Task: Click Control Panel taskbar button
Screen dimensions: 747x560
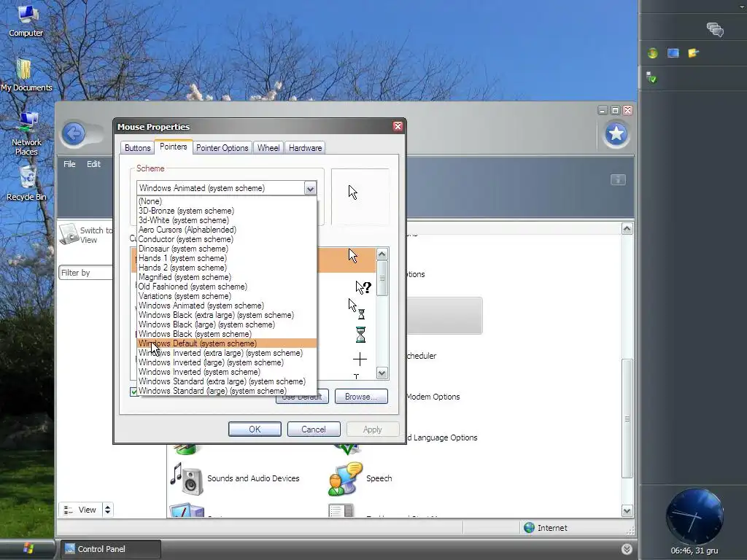Action: click(x=109, y=549)
